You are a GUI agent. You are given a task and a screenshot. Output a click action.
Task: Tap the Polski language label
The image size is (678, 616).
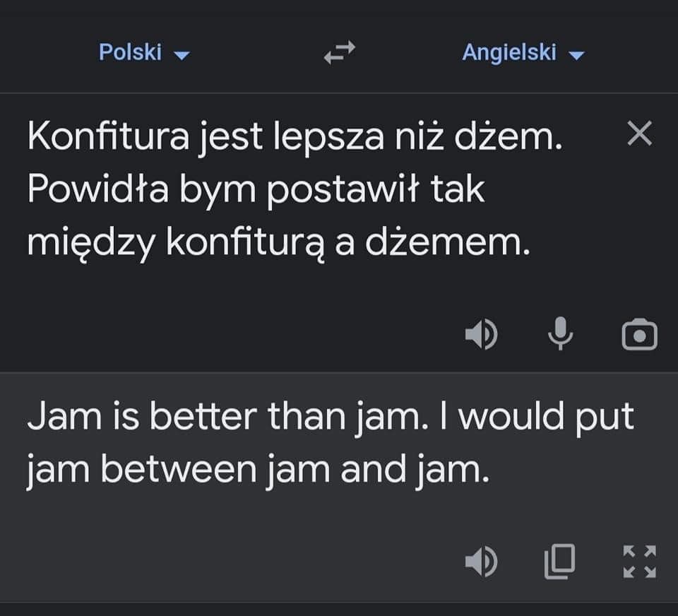(130, 52)
